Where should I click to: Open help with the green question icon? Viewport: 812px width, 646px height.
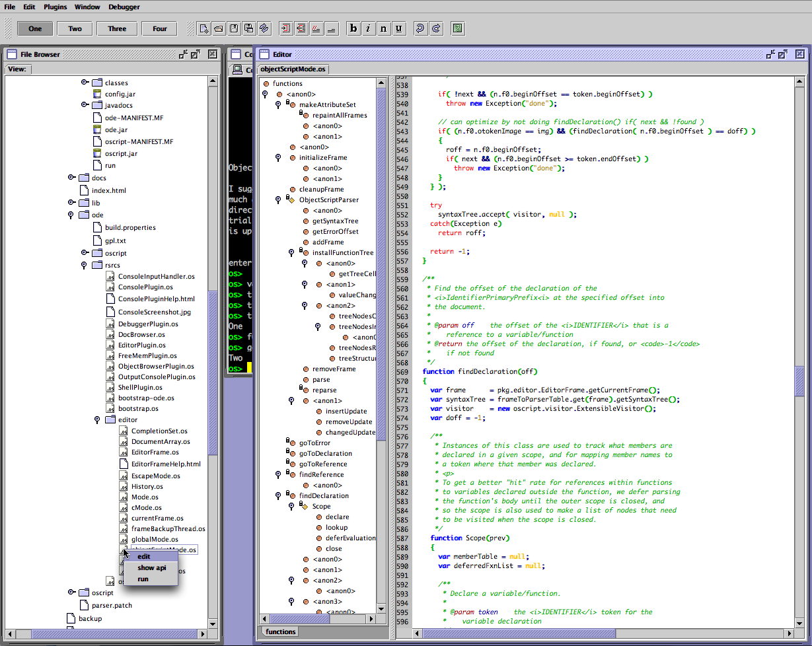(x=457, y=28)
